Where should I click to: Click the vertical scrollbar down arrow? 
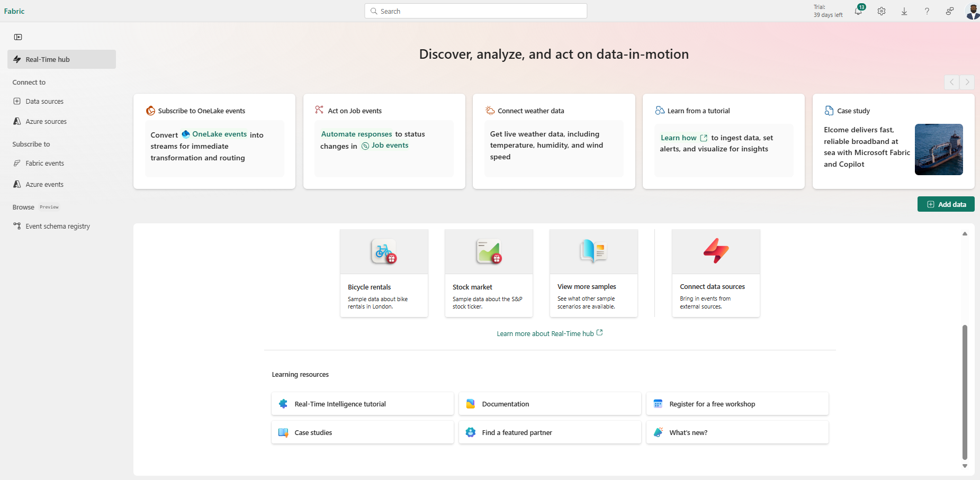[x=965, y=466]
